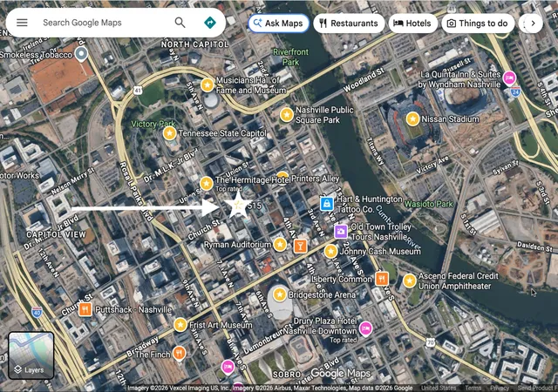Viewport: 558px width, 392px height.
Task: Click the Terms link in footer
Action: pos(473,389)
